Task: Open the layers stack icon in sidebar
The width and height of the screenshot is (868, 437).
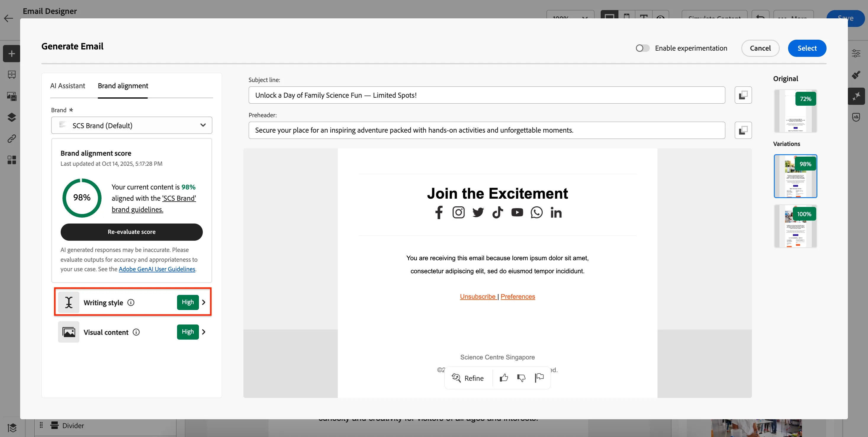Action: pos(12,117)
